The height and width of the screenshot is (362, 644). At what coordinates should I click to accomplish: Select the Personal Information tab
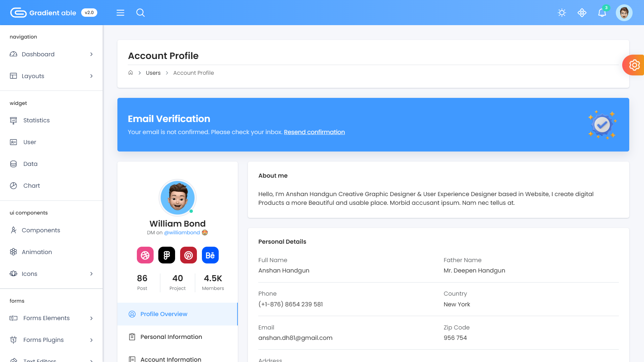pyautogui.click(x=171, y=337)
